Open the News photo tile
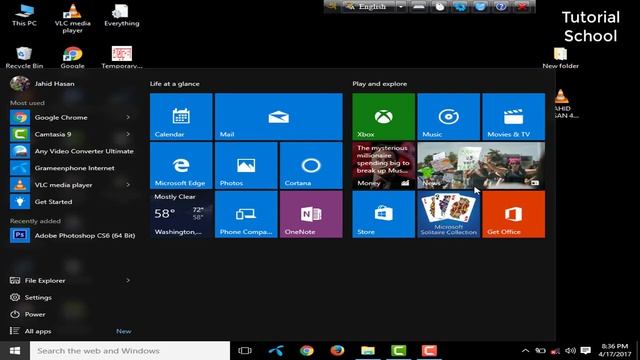Image resolution: width=640 pixels, height=360 pixels. (481, 165)
